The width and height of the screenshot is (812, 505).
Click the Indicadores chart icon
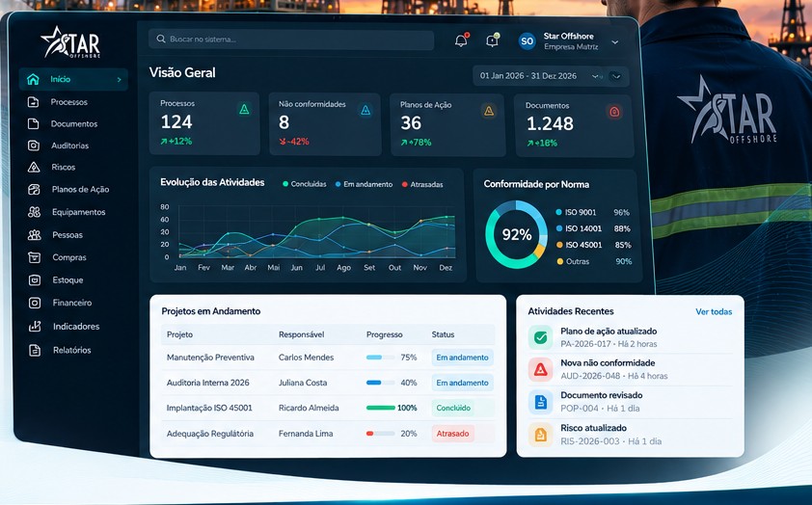[35, 326]
